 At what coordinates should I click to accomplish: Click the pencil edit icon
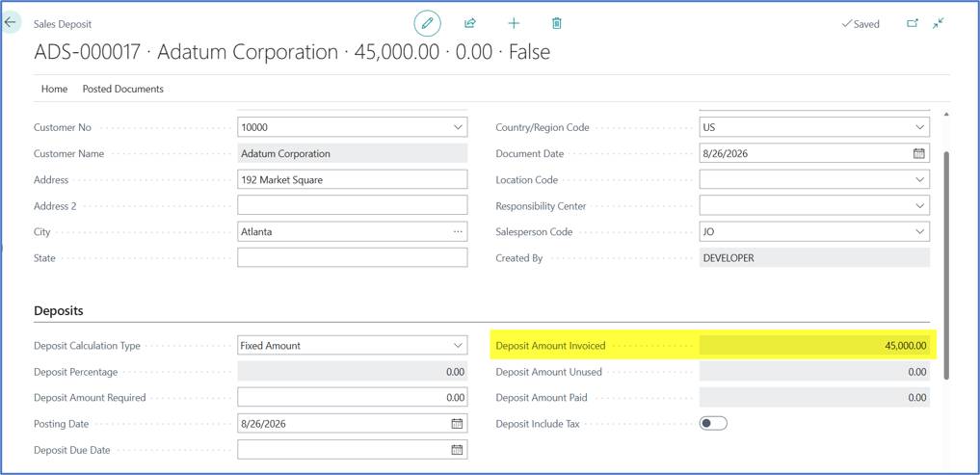click(x=428, y=24)
